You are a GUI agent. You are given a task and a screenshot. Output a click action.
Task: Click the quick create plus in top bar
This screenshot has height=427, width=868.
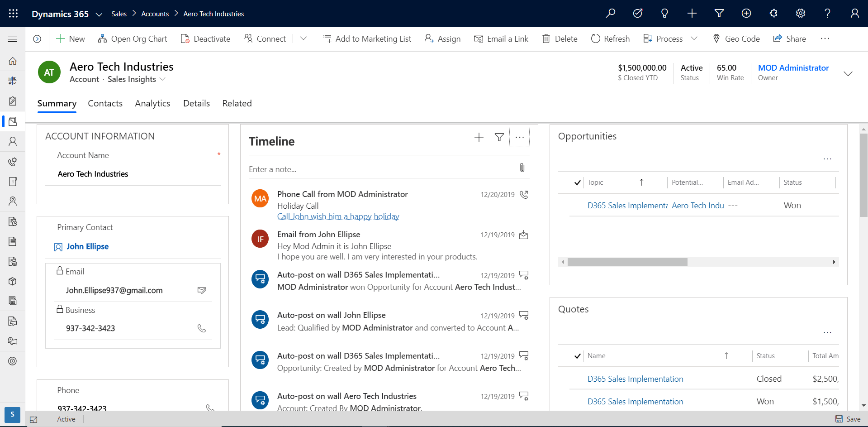point(692,14)
